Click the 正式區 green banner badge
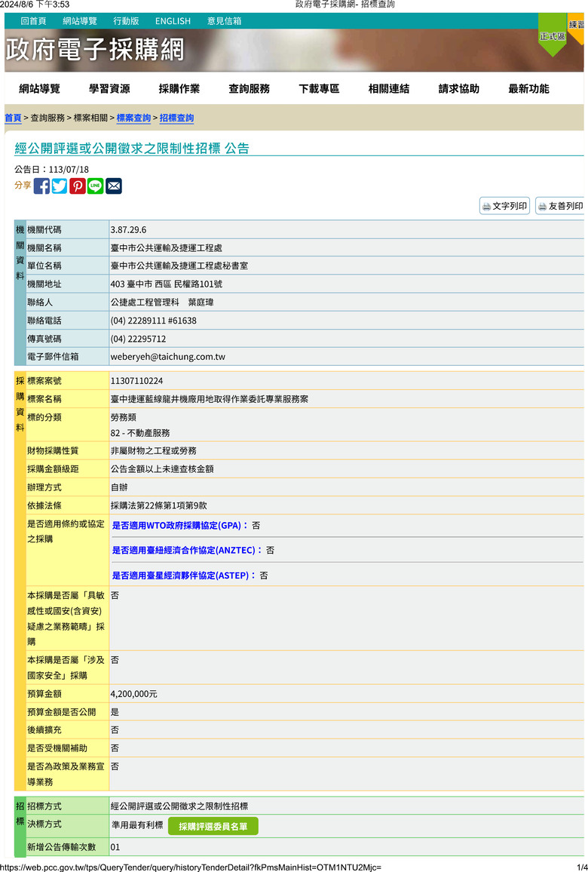 coord(552,36)
